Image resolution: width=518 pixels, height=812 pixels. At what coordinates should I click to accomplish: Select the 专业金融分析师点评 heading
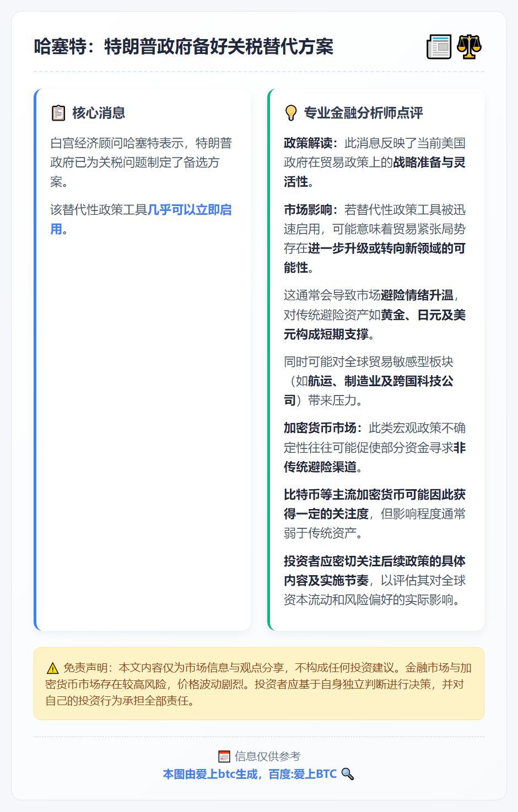[363, 113]
